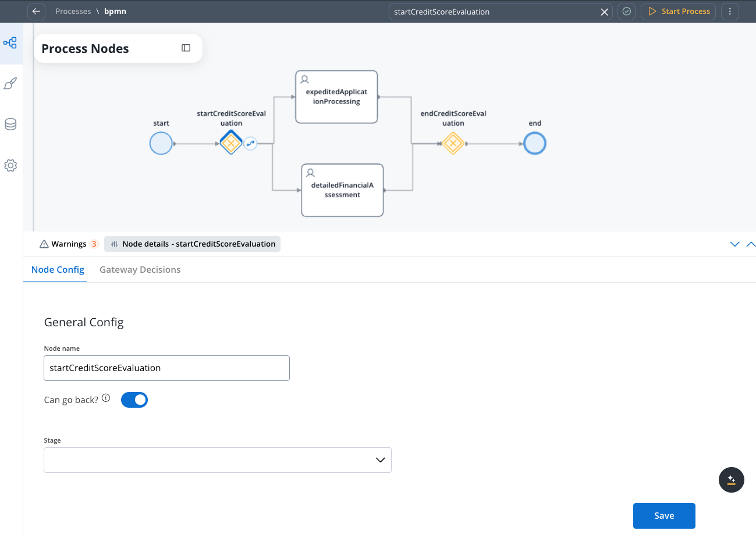Click the info icon next to Can go back

point(105,397)
